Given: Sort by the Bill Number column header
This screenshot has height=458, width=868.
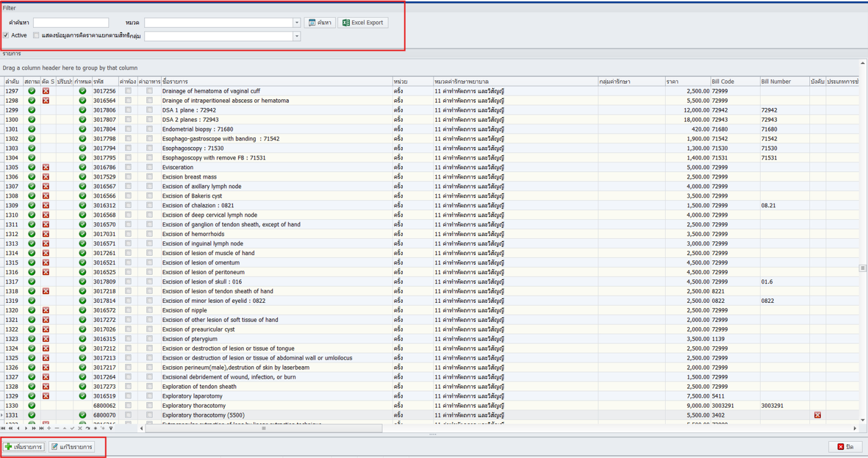Looking at the screenshot, I should coord(785,82).
